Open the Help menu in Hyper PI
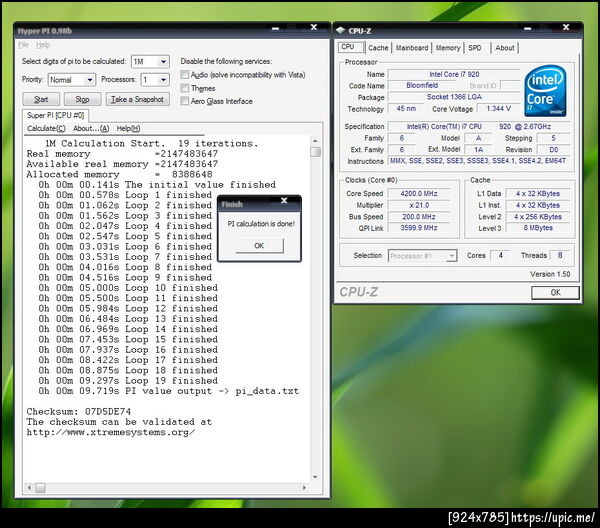This screenshot has width=600, height=528. pyautogui.click(x=43, y=45)
